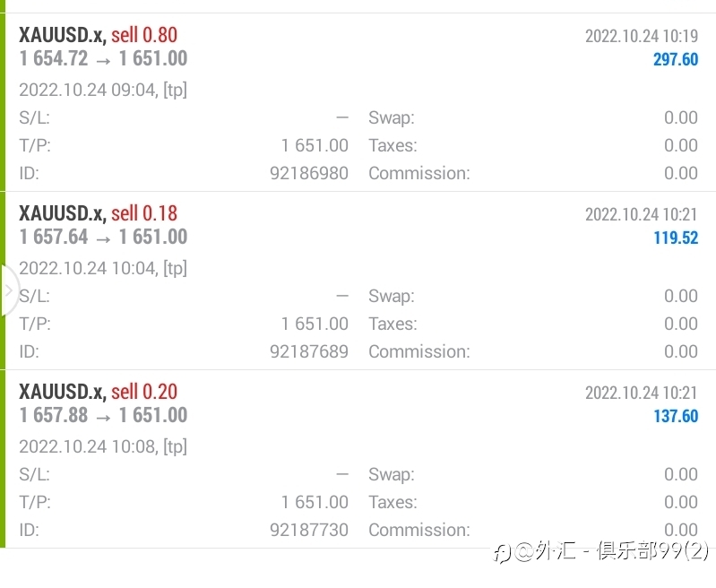
Task: Tap trade ID 92186980
Action: pyautogui.click(x=308, y=173)
